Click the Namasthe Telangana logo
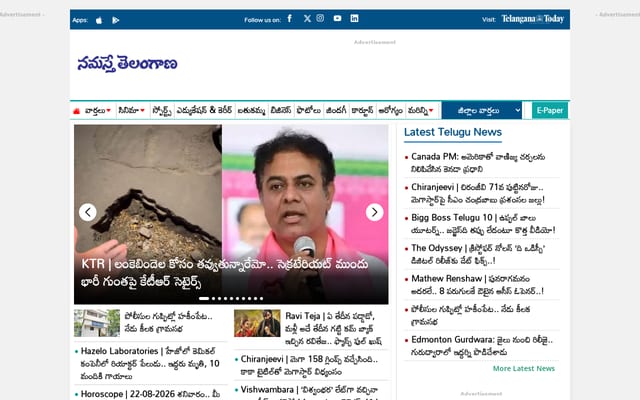The height and width of the screenshot is (400, 640). 127,64
